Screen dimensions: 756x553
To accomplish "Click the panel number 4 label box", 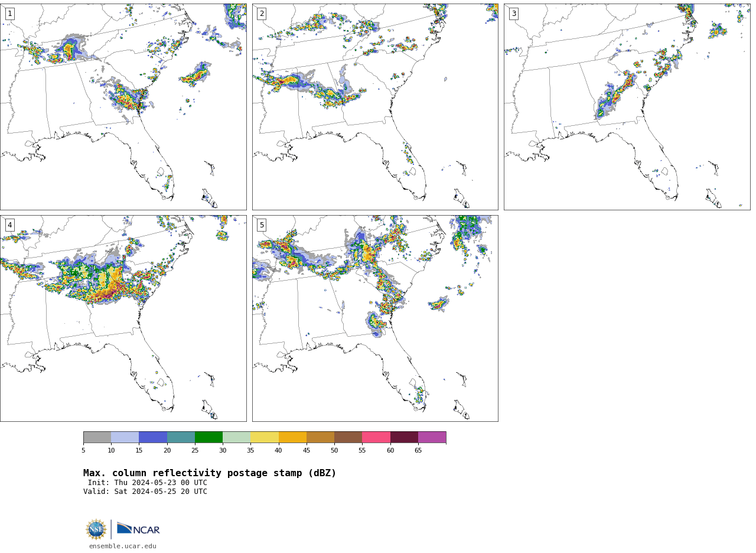I will (x=9, y=225).
